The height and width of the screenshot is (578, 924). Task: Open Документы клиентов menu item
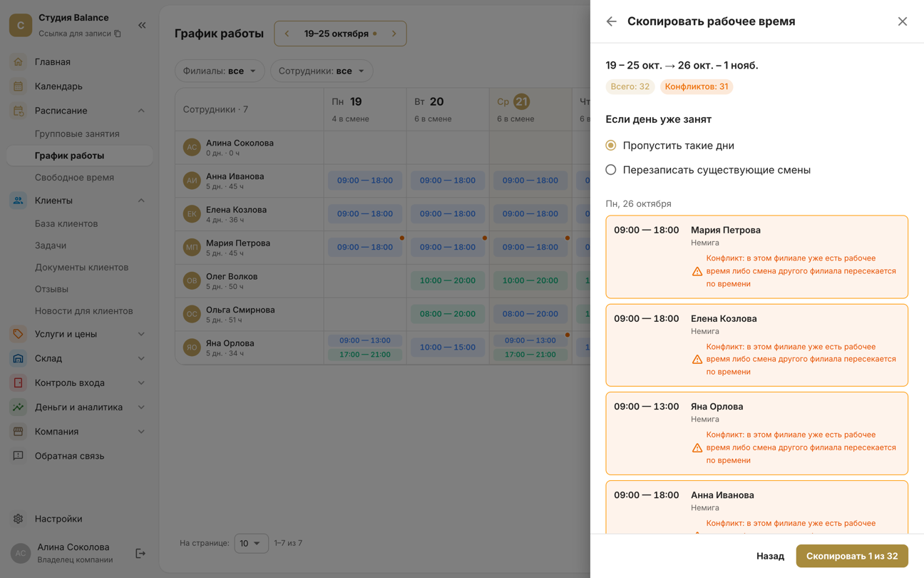[x=81, y=267]
